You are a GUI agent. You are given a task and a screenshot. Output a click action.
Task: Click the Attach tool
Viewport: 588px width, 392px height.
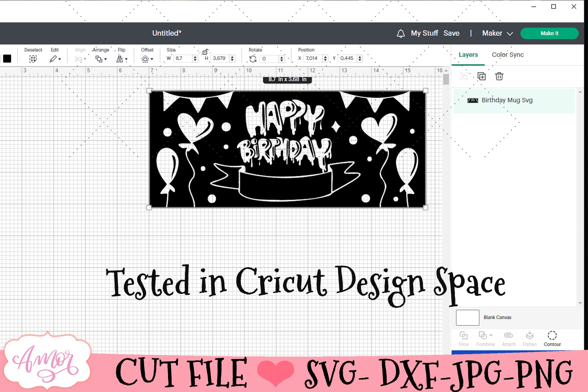pyautogui.click(x=509, y=339)
